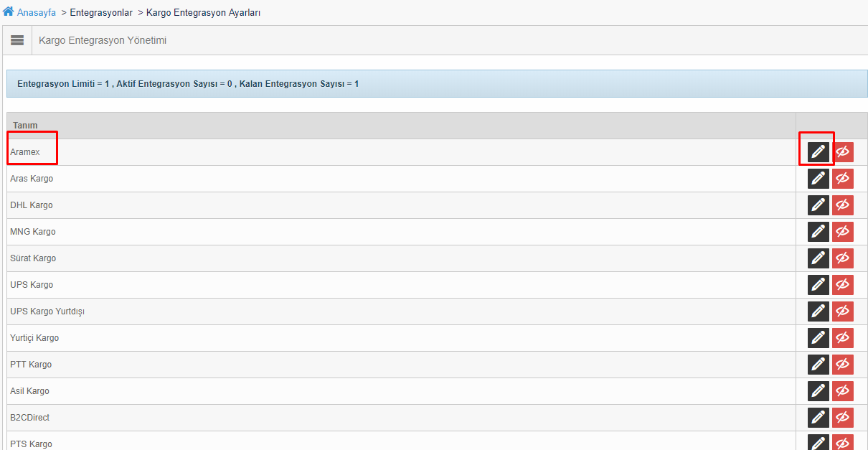Click the eye icon for B2CDirect
Screen dimensions: 868x450
coord(843,418)
